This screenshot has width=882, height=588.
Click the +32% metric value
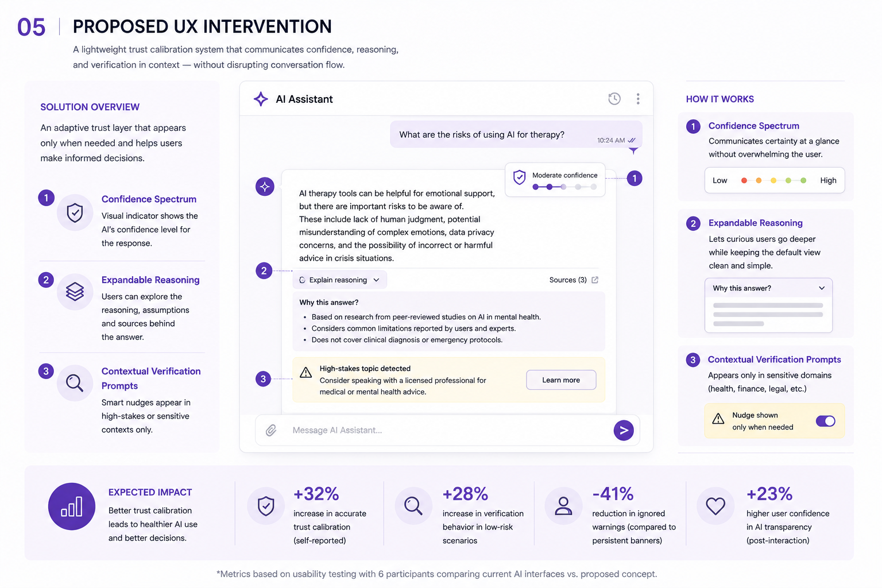pos(316,494)
